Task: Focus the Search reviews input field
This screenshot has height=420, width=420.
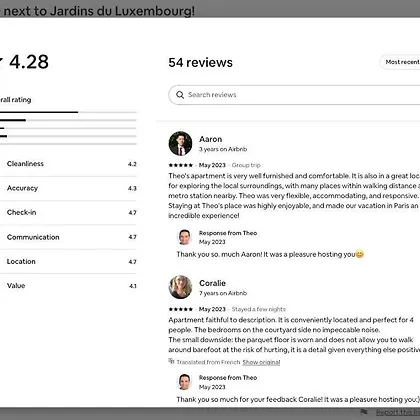Action: (x=294, y=95)
